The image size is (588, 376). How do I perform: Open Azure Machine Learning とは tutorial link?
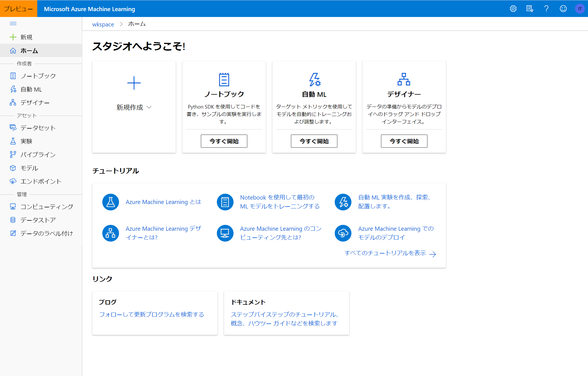pos(163,202)
